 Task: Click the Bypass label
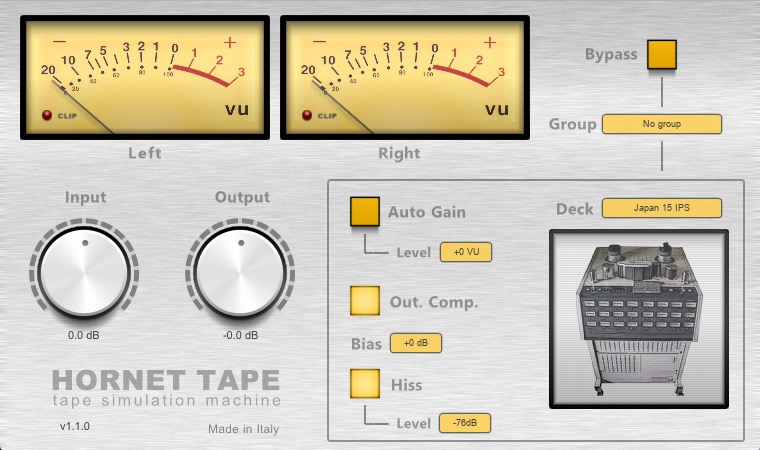[x=611, y=54]
